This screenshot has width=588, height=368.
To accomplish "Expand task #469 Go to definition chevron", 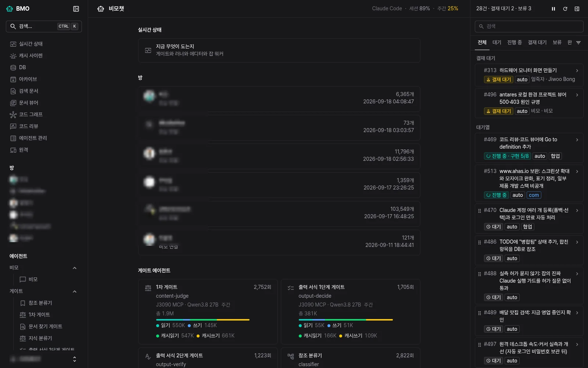I will coord(577,140).
